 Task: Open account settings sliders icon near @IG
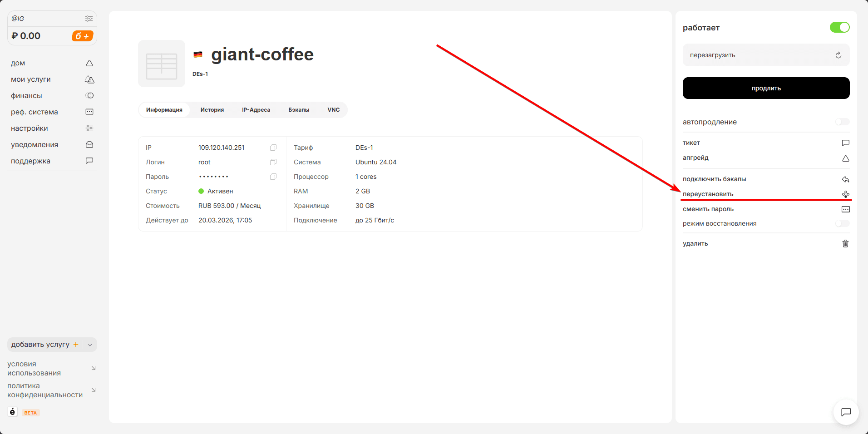(89, 19)
